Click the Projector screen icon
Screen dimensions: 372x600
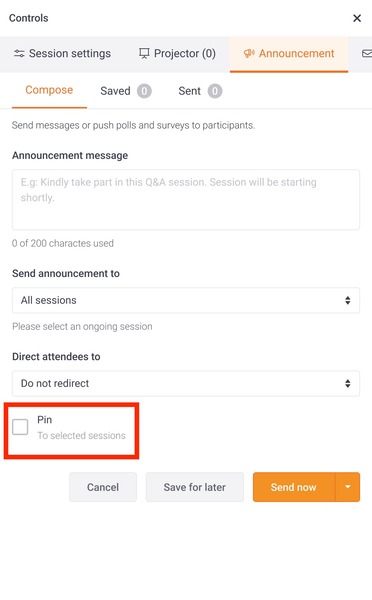point(144,53)
